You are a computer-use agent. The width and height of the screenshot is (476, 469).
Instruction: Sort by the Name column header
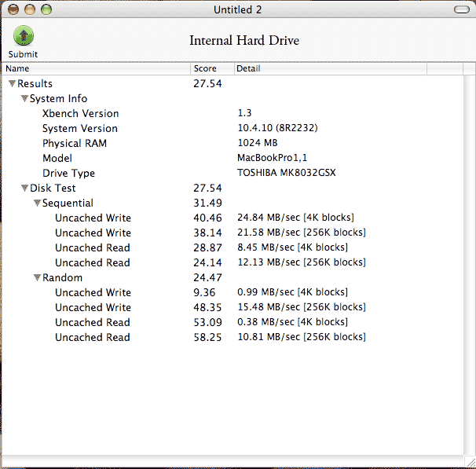[96, 68]
